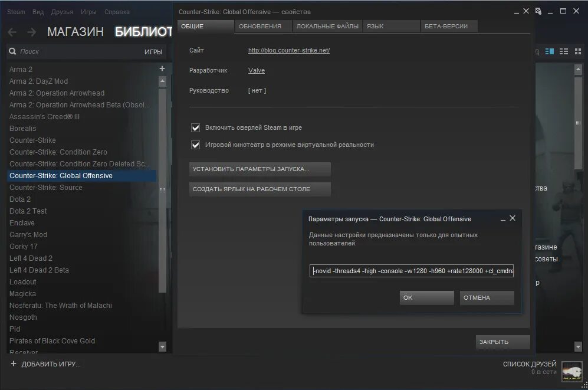This screenshot has height=390, width=588.
Task: Open the Игры menu
Action: point(88,12)
